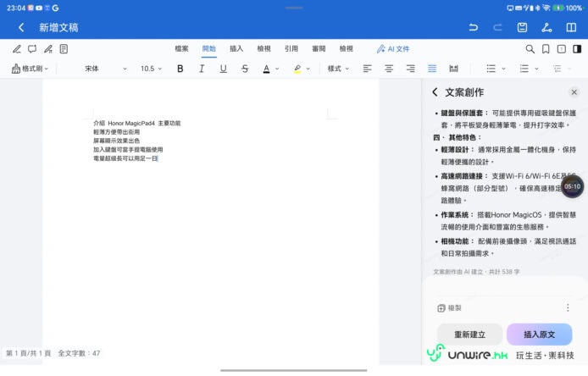Switch to the 插入 tab
Image resolution: width=588 pixels, height=376 pixels.
click(236, 49)
